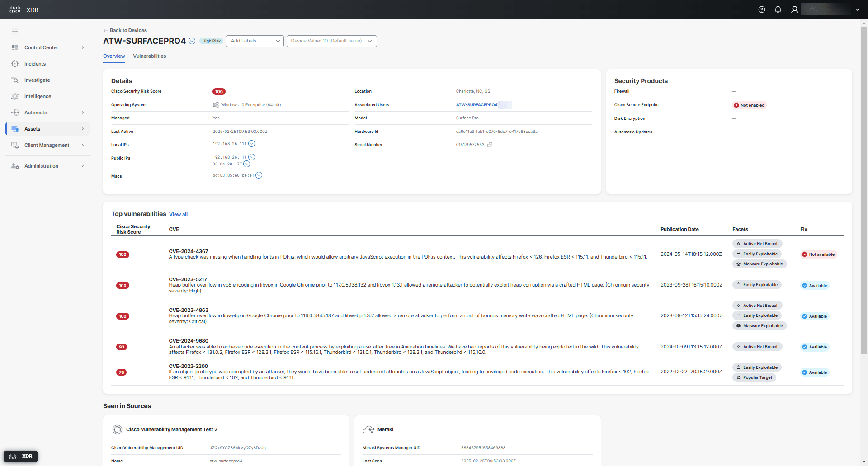Click the Cisco Vulnerability Management source icon
The image size is (868, 466).
tap(117, 429)
